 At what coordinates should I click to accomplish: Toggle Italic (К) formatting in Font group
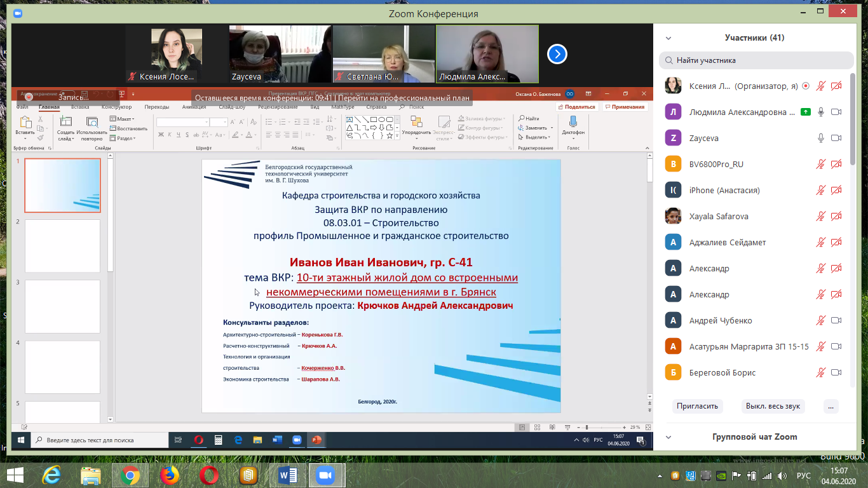(170, 135)
